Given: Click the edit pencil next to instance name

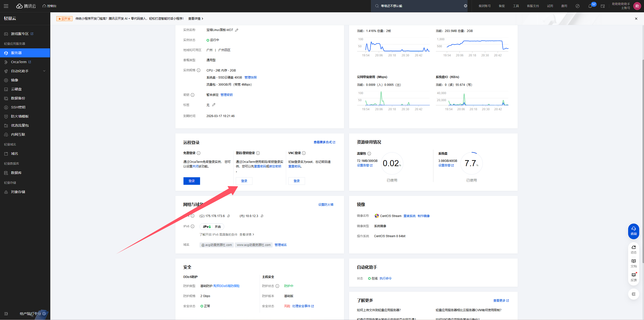Looking at the screenshot, I should (x=237, y=30).
